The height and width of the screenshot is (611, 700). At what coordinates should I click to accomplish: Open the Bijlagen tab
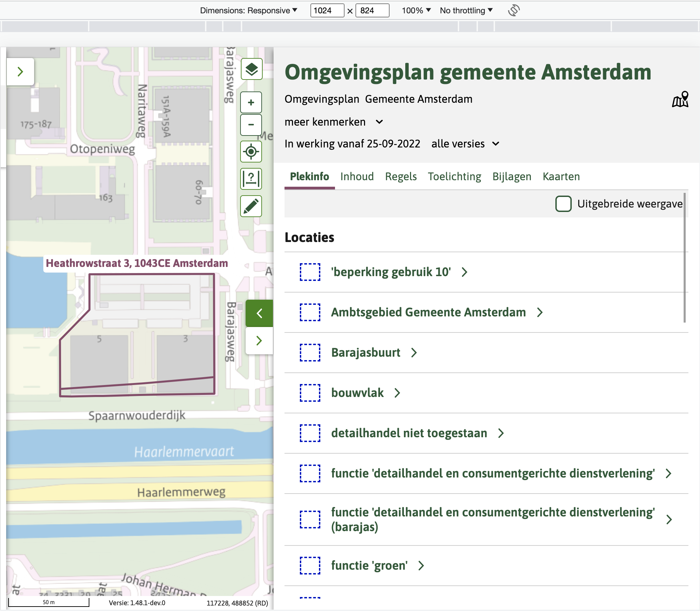click(512, 176)
